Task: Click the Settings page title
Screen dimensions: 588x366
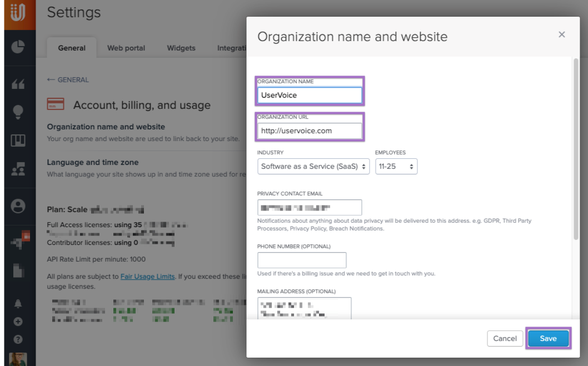Action: pos(74,12)
